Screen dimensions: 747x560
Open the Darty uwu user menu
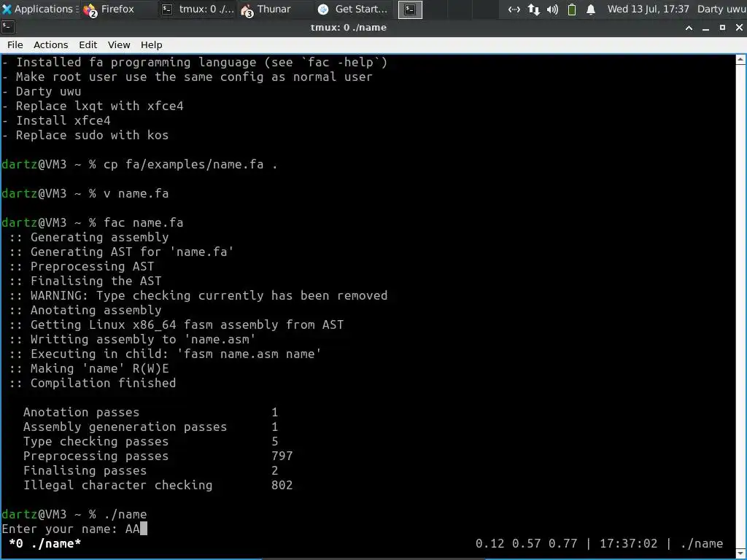(721, 9)
